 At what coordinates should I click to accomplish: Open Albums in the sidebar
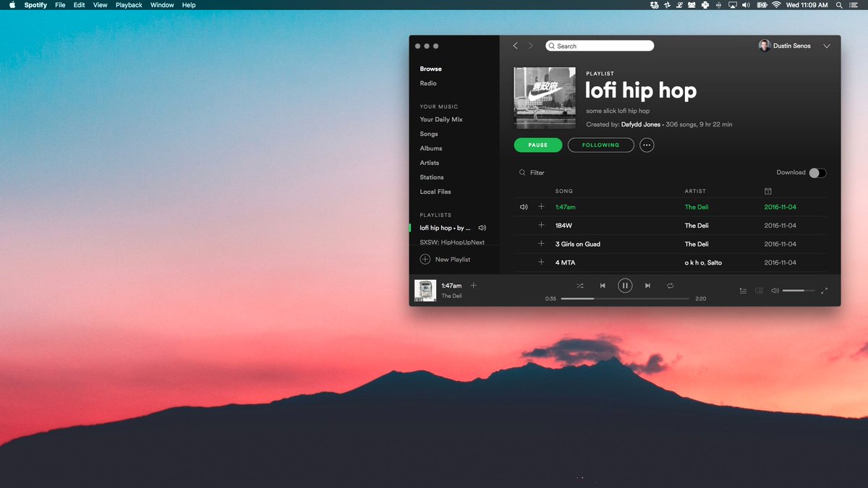431,148
